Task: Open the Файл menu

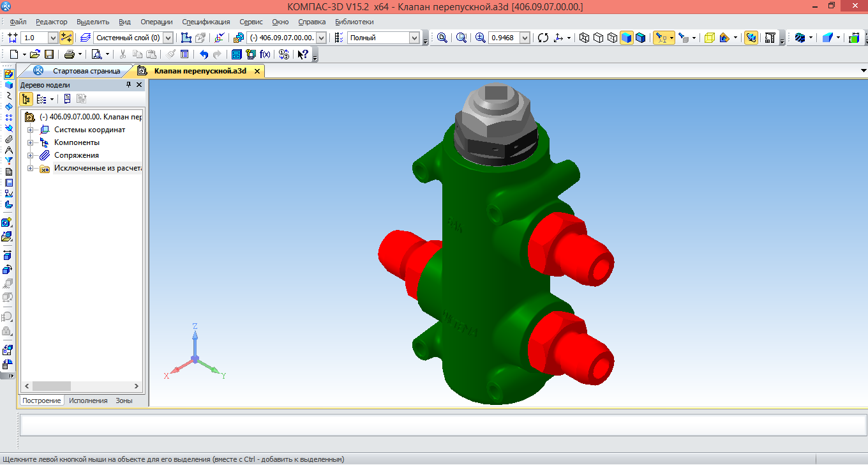Action: tap(18, 22)
